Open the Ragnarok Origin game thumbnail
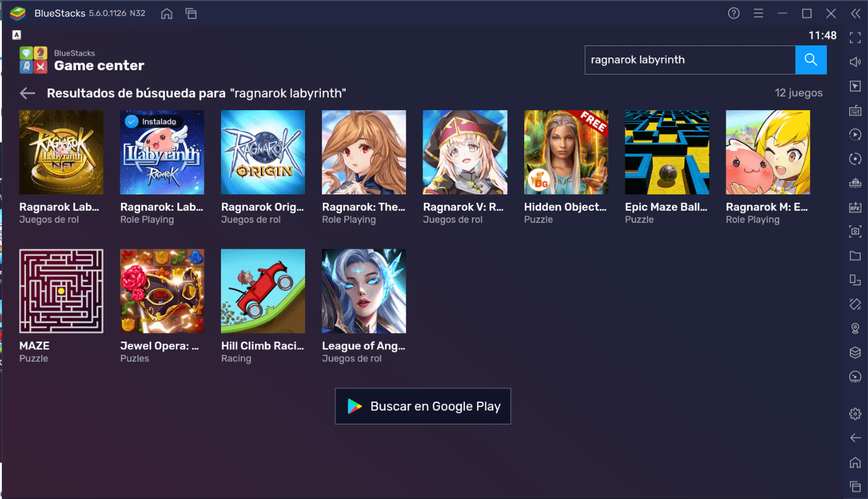The image size is (868, 499). pyautogui.click(x=263, y=152)
